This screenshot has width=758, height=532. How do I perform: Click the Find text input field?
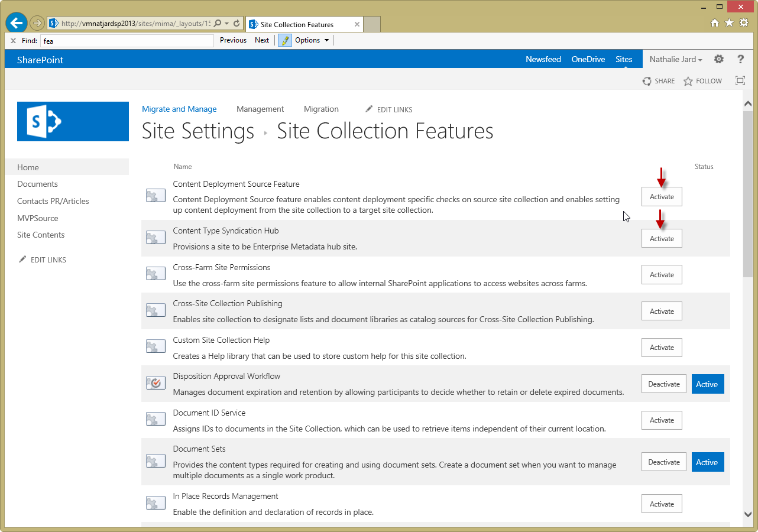coord(127,41)
